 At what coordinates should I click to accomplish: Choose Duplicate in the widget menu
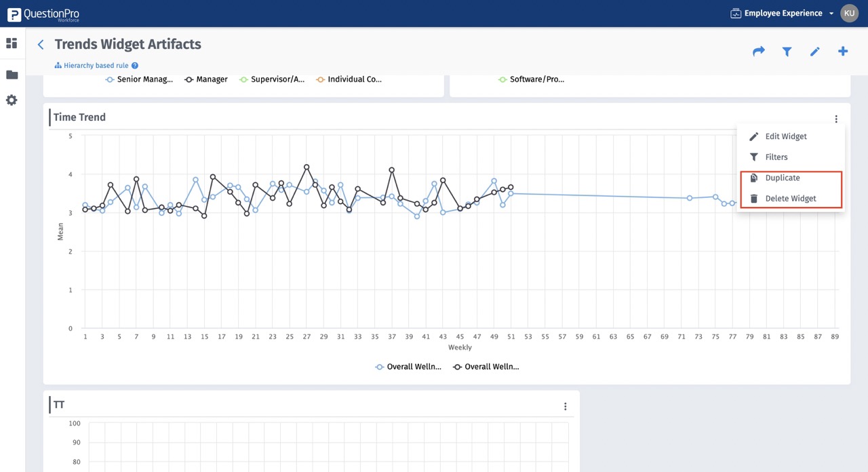(782, 178)
